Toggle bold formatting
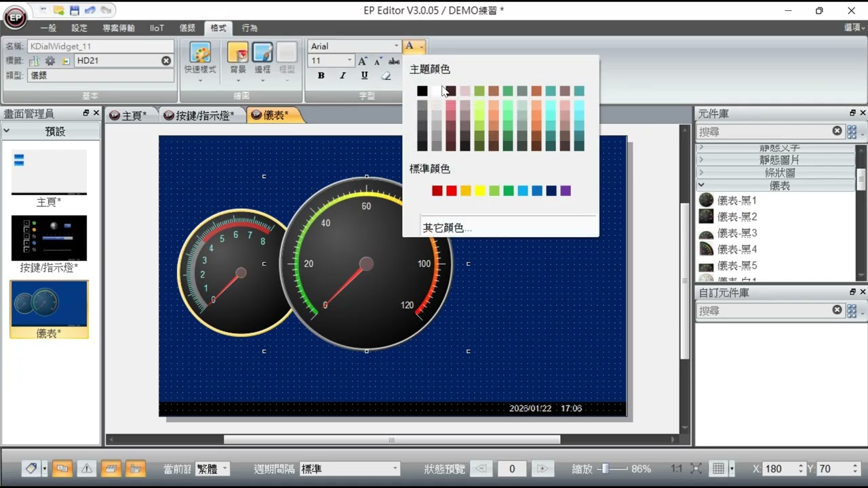This screenshot has height=488, width=868. click(x=321, y=76)
